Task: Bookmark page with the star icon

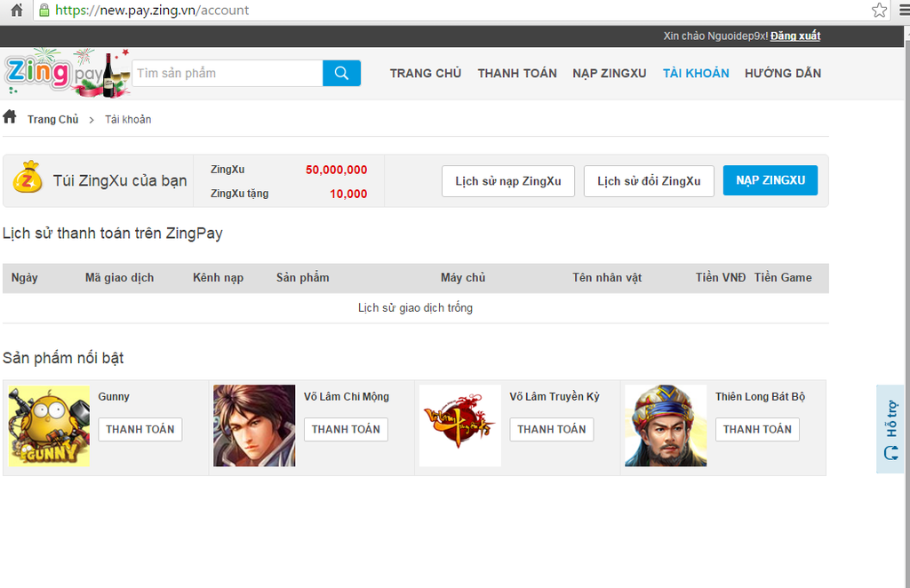Action: (x=879, y=10)
